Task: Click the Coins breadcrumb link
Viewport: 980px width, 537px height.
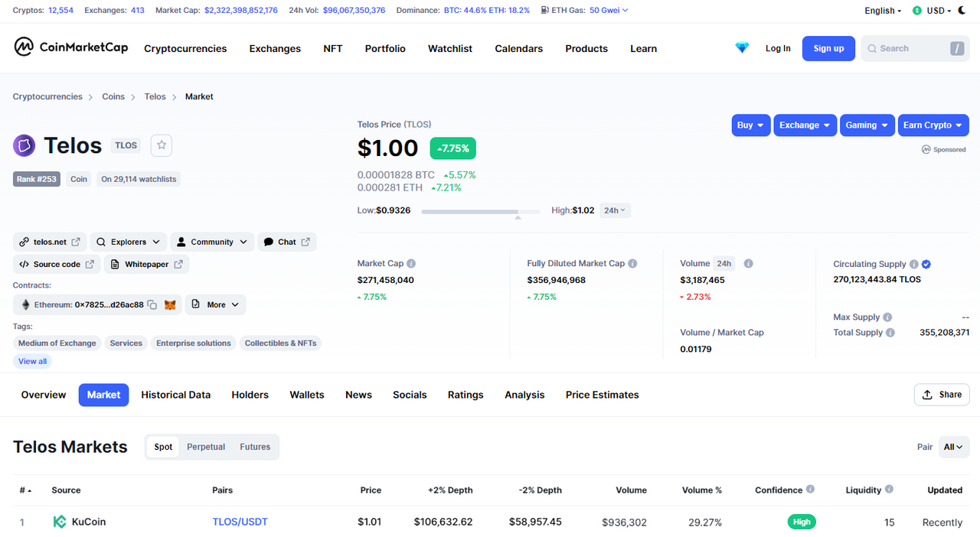Action: point(113,96)
